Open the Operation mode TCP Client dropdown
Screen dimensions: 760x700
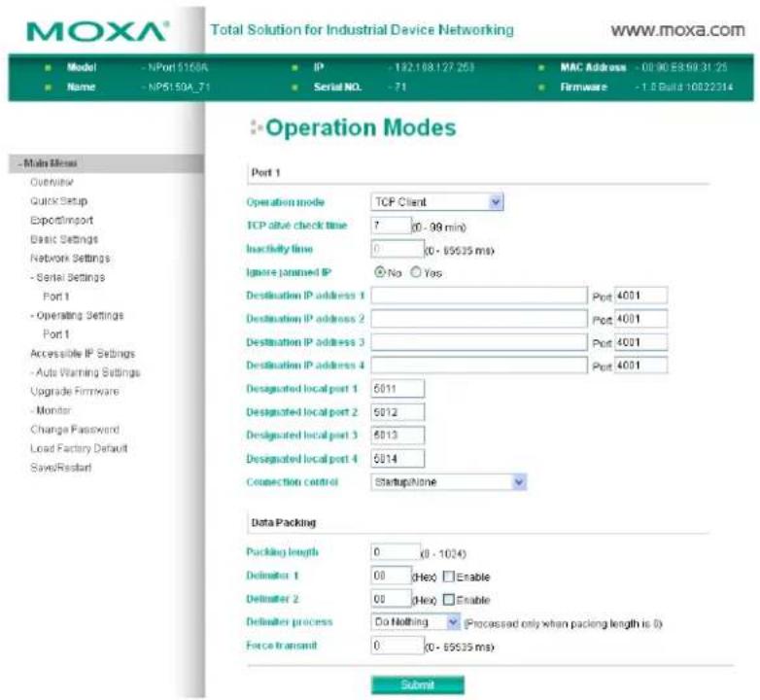(436, 201)
